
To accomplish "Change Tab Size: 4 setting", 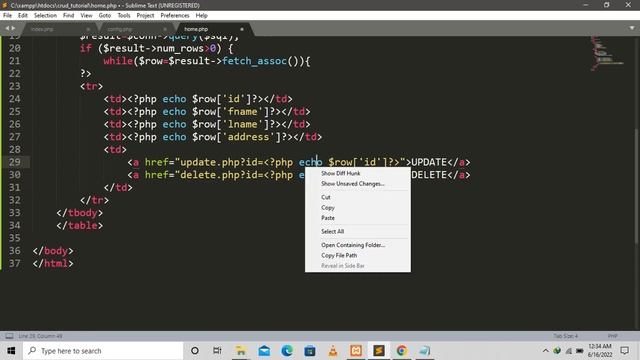I will point(565,336).
